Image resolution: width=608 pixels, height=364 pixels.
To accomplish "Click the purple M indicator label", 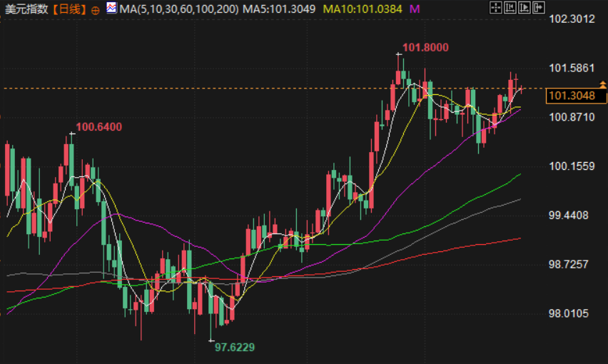I will (415, 9).
